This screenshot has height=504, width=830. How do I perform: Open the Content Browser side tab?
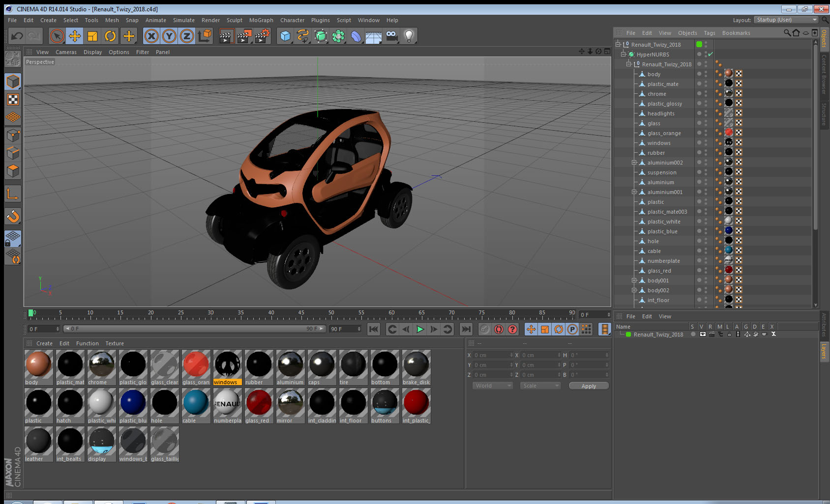[824, 74]
